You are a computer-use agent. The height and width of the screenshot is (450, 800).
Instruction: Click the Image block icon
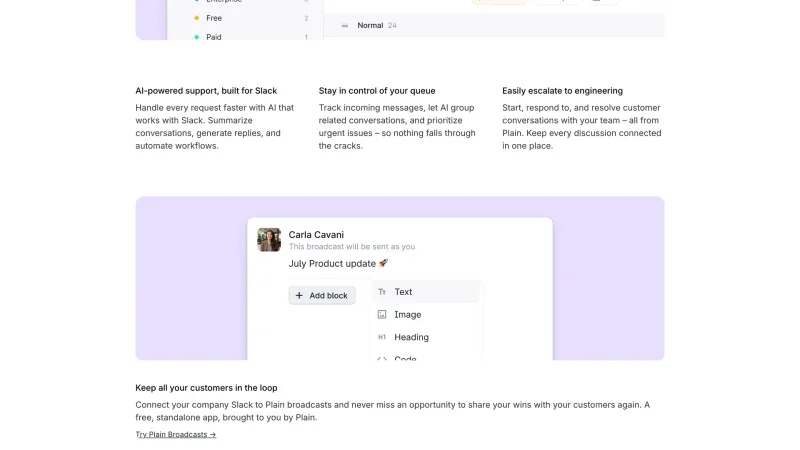382,314
